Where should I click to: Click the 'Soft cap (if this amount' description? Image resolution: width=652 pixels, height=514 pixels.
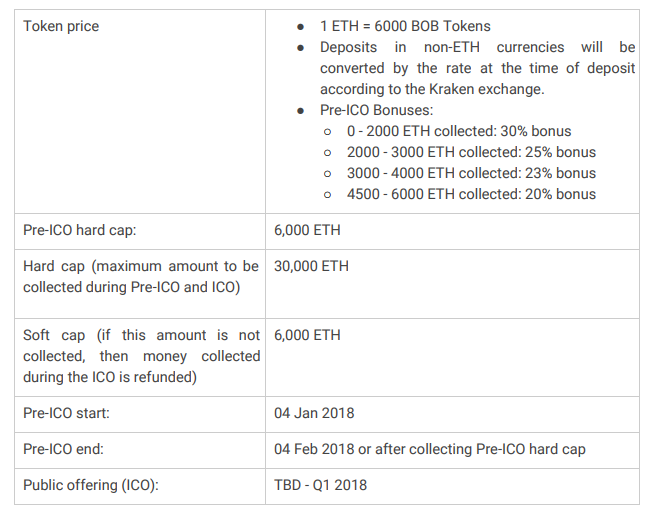[141, 356]
